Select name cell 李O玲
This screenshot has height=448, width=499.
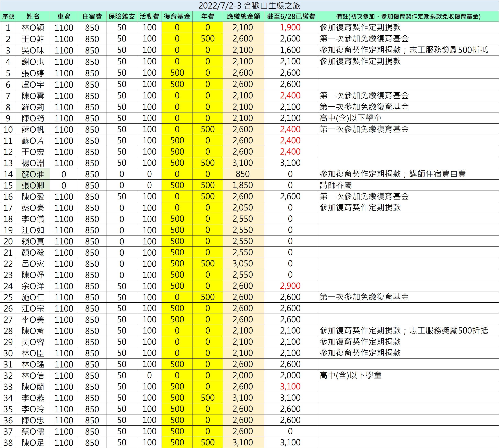coord(33,409)
